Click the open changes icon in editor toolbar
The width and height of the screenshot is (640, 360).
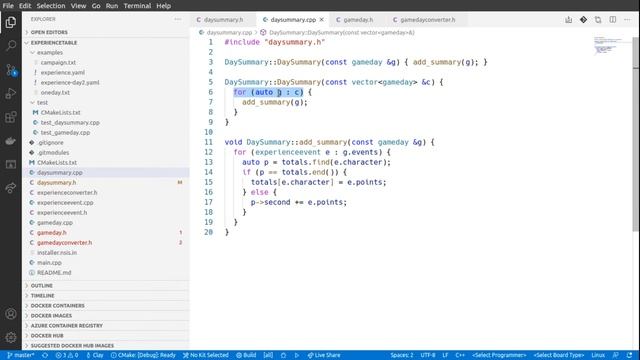tap(598, 20)
